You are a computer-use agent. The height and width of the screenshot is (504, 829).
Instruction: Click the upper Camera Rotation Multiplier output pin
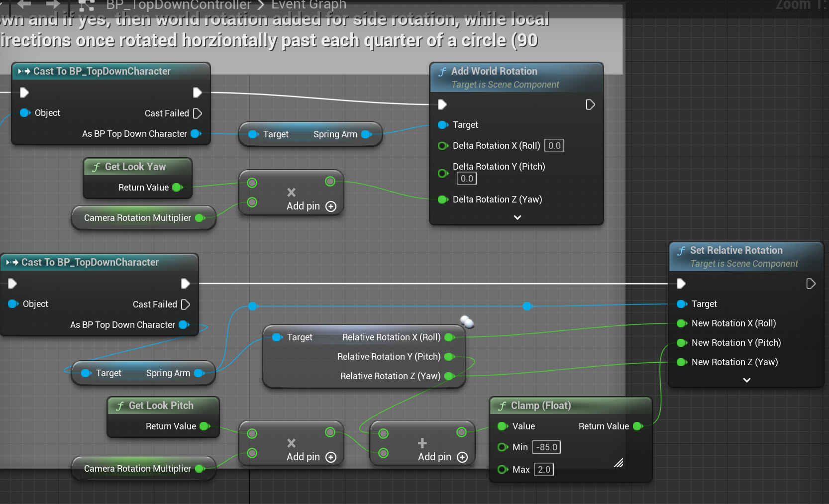200,218
